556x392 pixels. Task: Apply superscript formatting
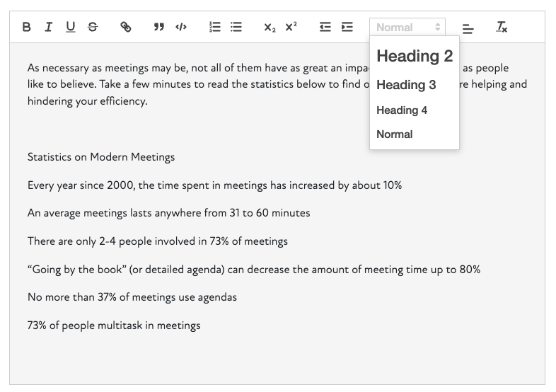click(x=291, y=27)
